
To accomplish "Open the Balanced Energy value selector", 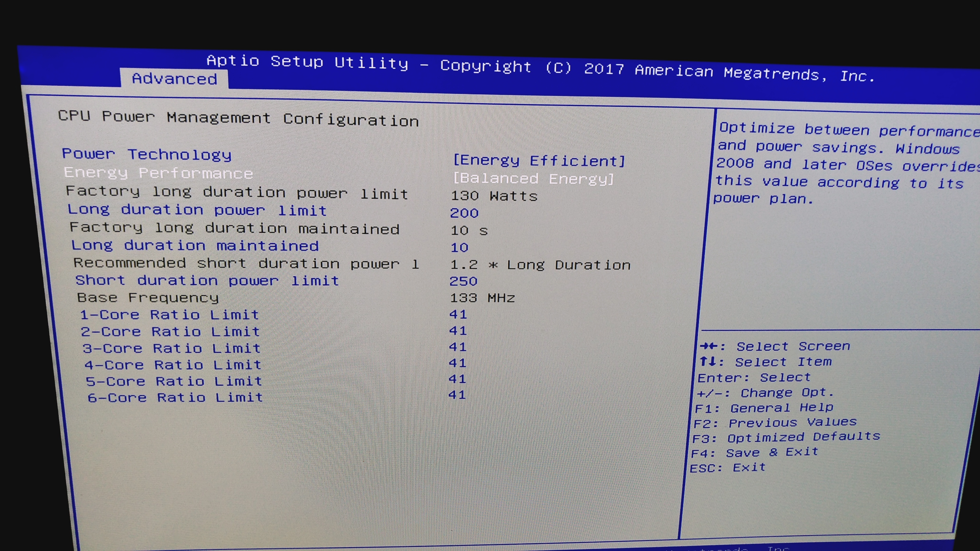I will tap(533, 178).
